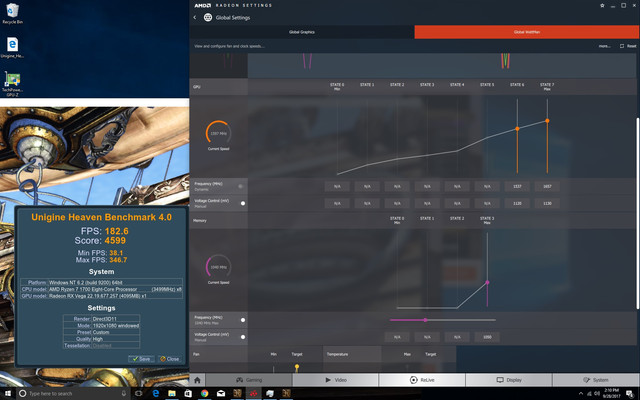Open the ReLive section

point(422,380)
